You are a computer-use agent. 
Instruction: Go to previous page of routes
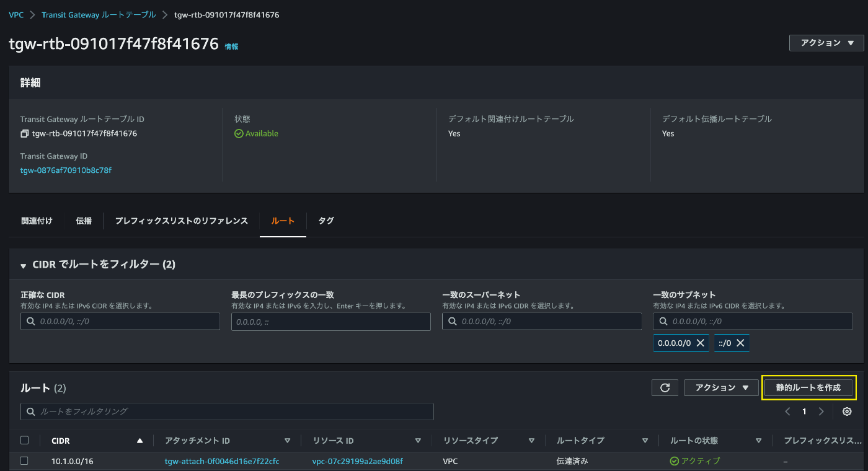click(x=787, y=412)
